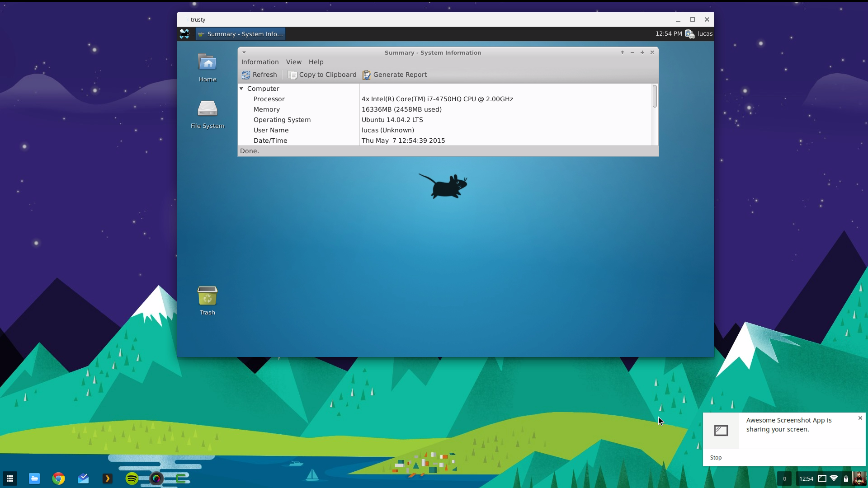
Task: Open Chrome browser from the shelf
Action: tap(58, 479)
